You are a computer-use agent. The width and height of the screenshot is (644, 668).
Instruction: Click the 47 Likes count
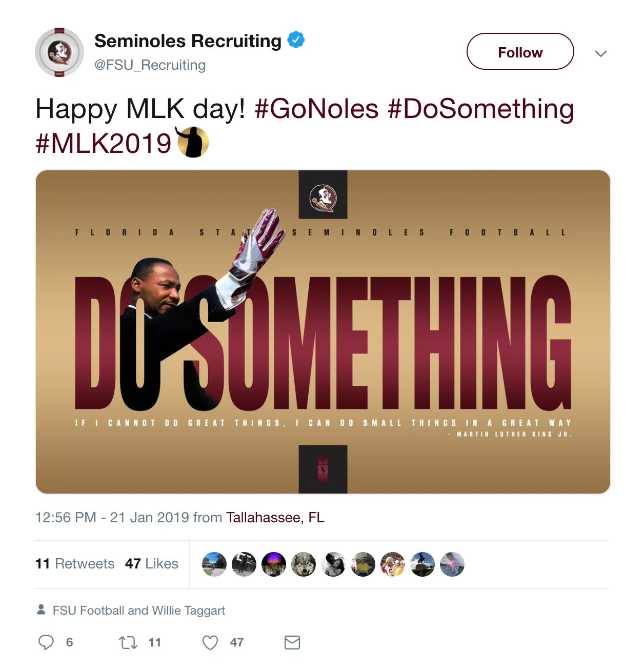point(151,563)
